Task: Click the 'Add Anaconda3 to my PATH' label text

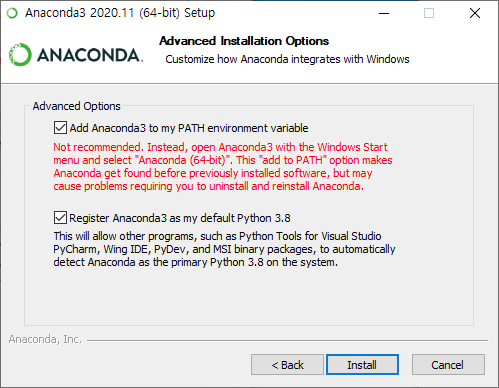Action: pos(189,128)
